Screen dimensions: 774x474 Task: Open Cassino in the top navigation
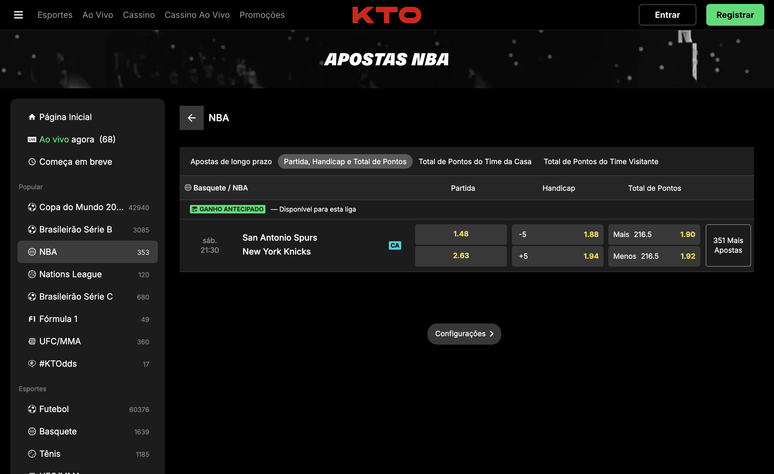point(139,15)
